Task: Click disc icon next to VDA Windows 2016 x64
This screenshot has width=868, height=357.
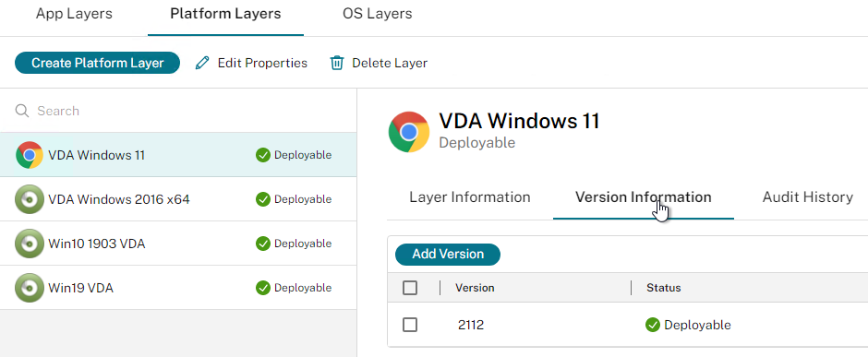Action: [30, 199]
